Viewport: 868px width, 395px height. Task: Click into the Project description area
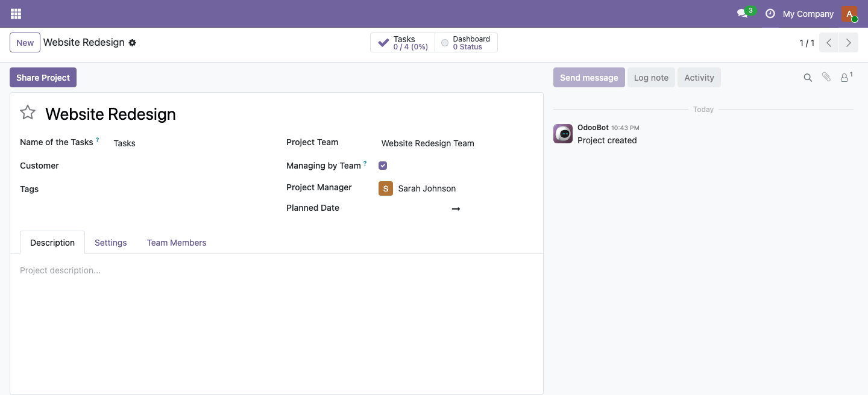click(x=277, y=270)
